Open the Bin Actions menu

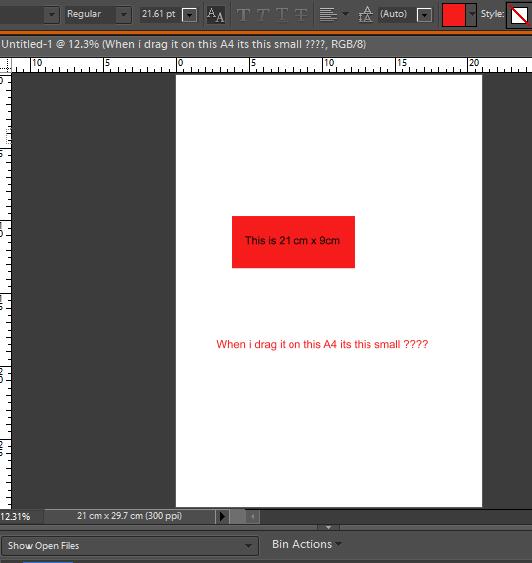pos(306,544)
